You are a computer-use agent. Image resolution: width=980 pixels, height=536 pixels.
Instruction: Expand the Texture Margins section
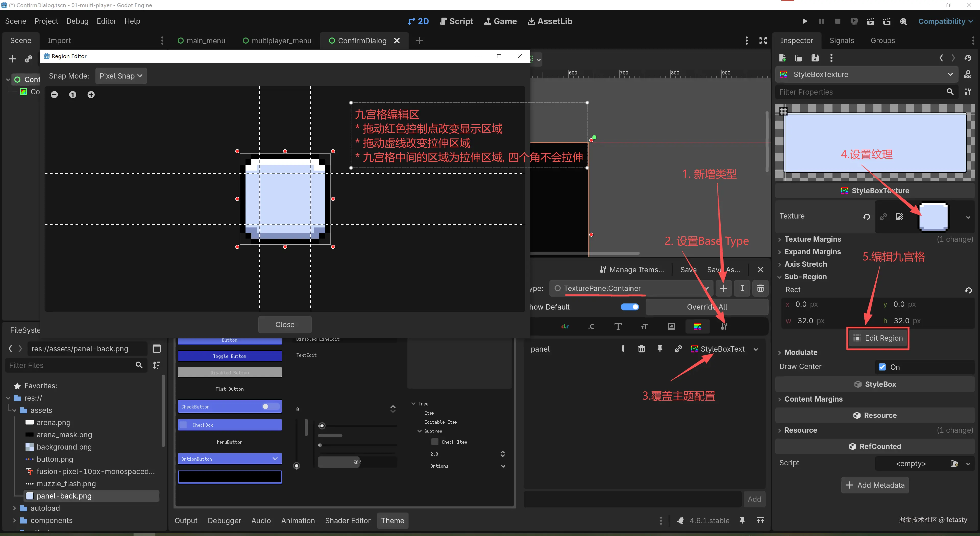tap(812, 239)
